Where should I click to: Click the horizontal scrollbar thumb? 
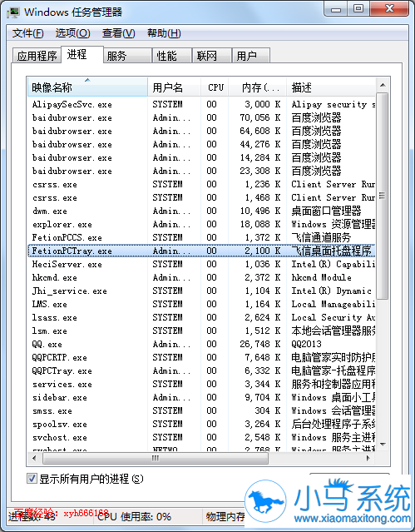click(156, 459)
